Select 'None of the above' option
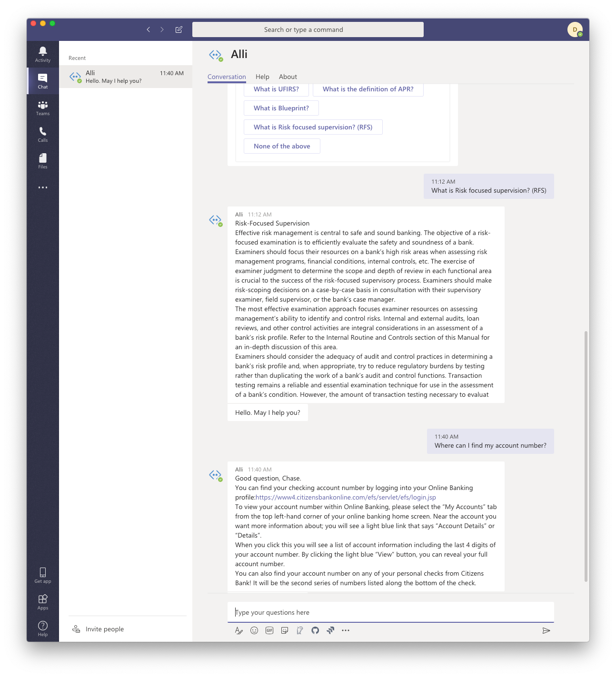616x677 pixels. (282, 146)
